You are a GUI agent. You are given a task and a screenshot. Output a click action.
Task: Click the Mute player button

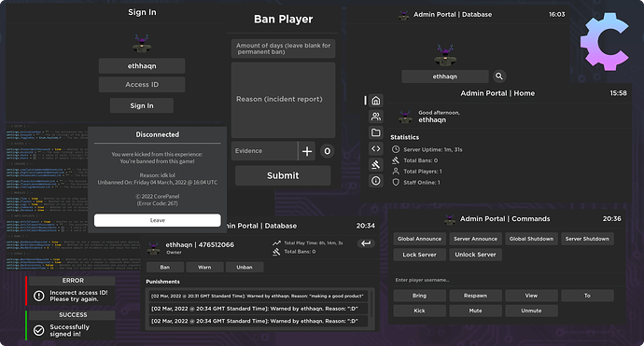pyautogui.click(x=475, y=311)
